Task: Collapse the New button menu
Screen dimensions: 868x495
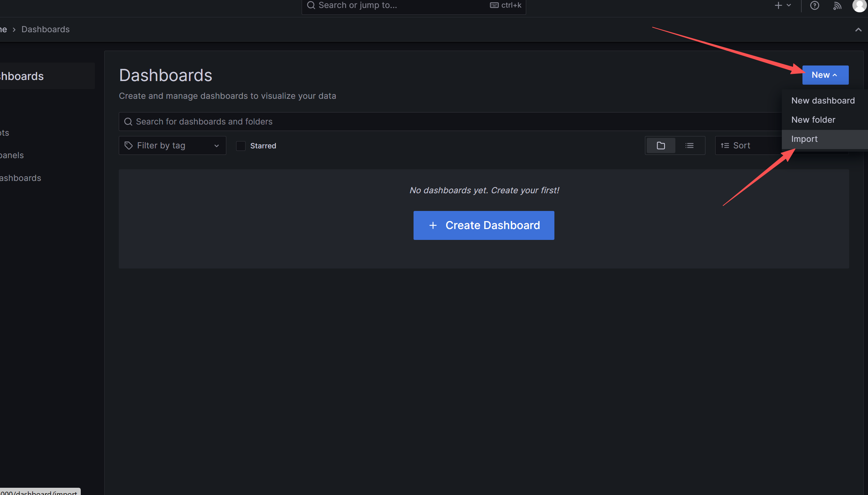Action: point(825,75)
